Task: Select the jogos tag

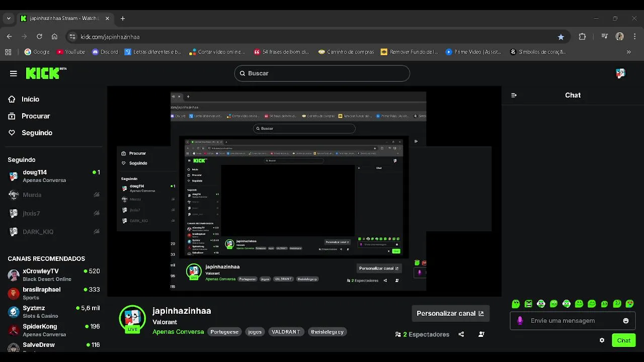Action: tap(255, 332)
